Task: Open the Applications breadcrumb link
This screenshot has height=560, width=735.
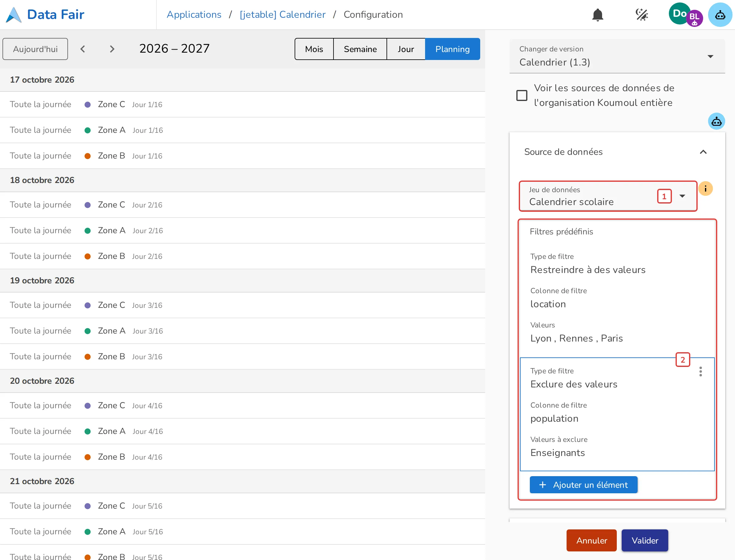Action: (x=194, y=15)
